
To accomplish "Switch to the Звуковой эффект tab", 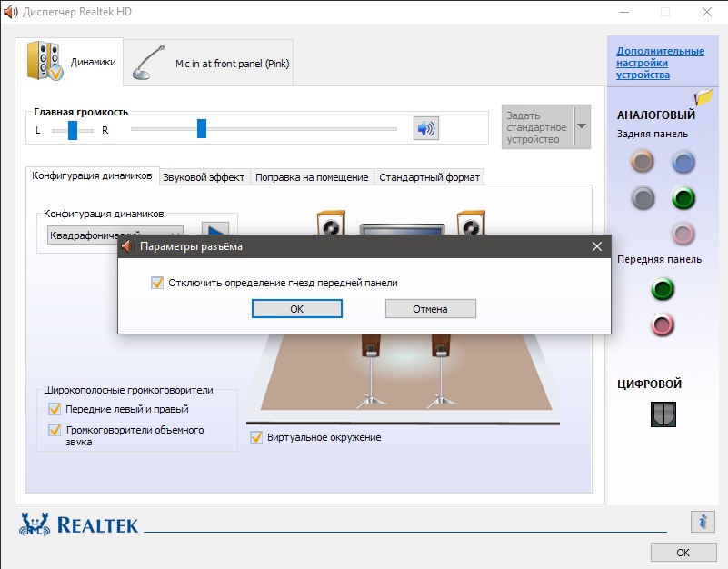I will (x=204, y=177).
